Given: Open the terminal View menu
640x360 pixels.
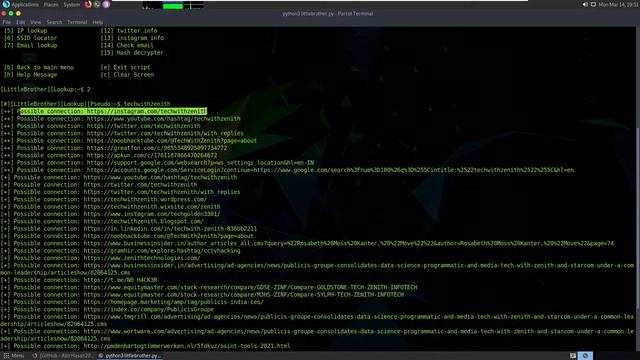Looking at the screenshot, I should tap(36, 22).
